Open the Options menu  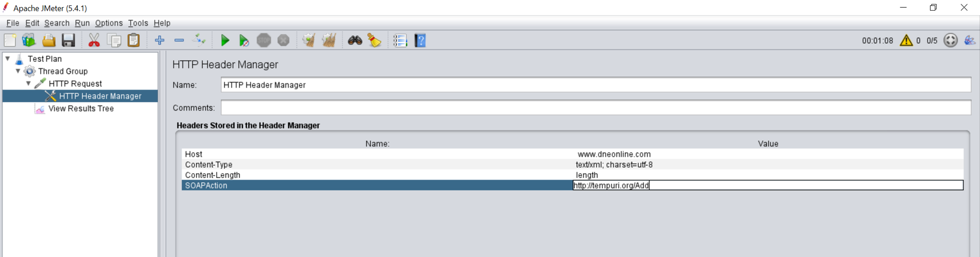[109, 23]
